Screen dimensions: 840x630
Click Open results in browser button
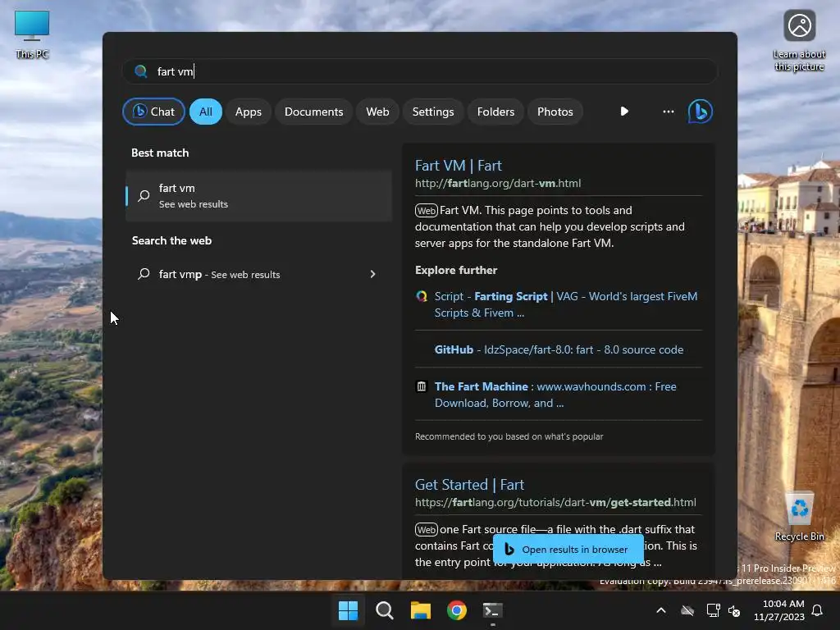tap(568, 549)
